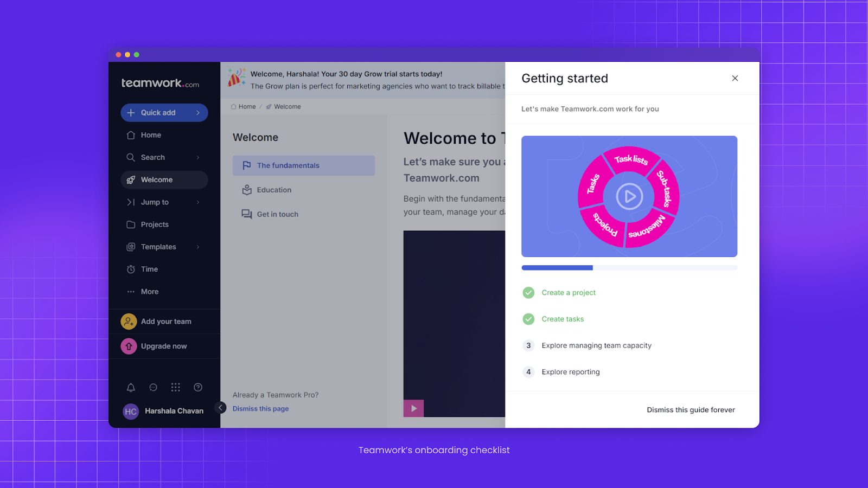Open the Getting started video thumbnail
This screenshot has height=488, width=868.
click(629, 196)
